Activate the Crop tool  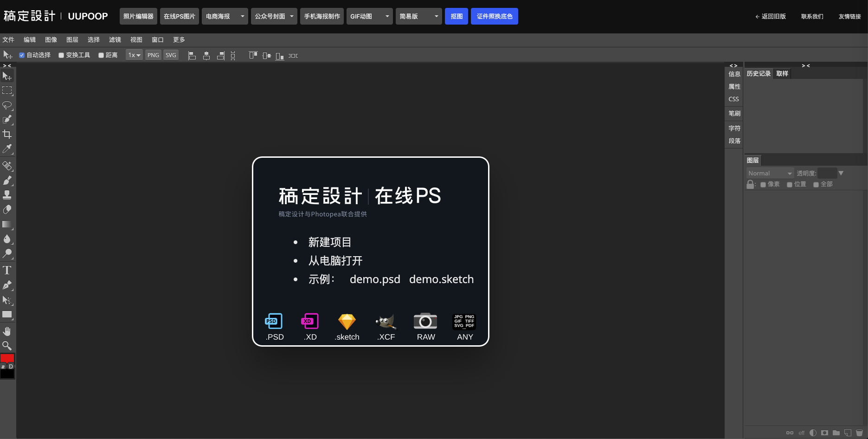click(7, 135)
